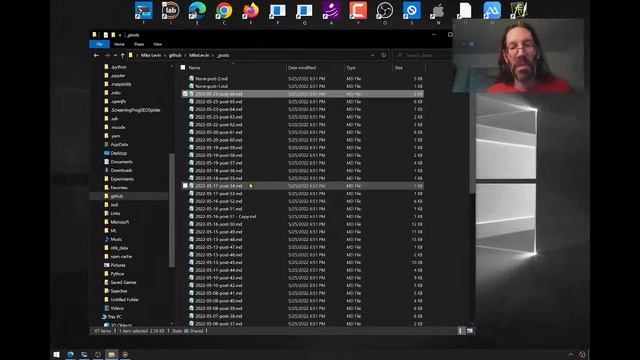
Task: Open the View ribbon tab
Action: [x=158, y=44]
